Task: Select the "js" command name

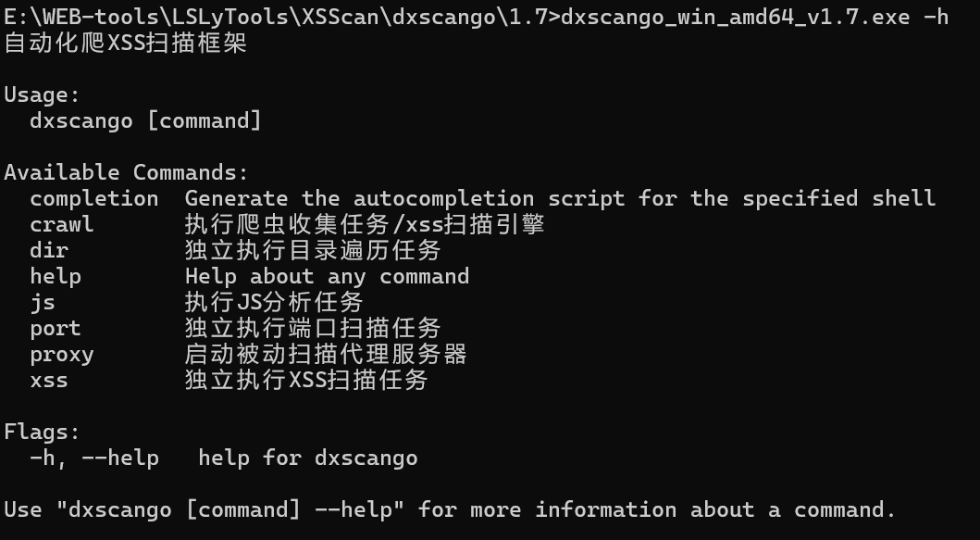Action: pyautogui.click(x=43, y=302)
